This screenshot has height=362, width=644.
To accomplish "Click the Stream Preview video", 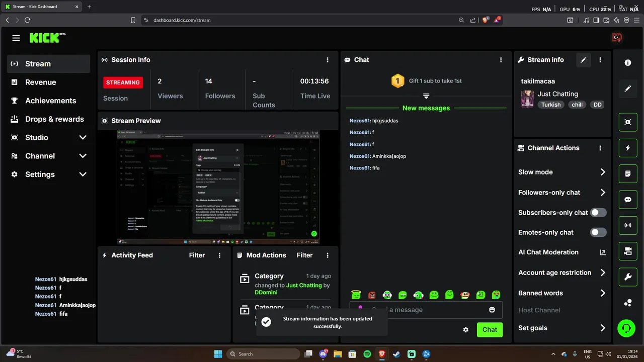I will point(218,188).
